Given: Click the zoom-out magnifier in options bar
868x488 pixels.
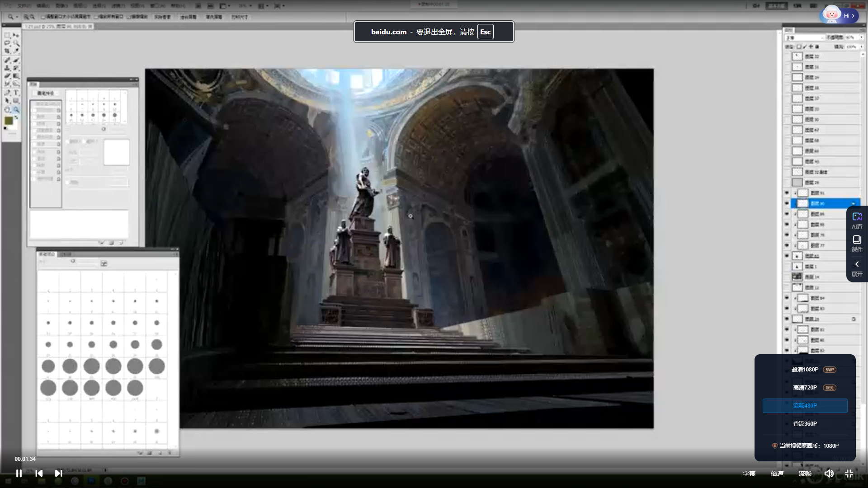Looking at the screenshot, I should (32, 17).
